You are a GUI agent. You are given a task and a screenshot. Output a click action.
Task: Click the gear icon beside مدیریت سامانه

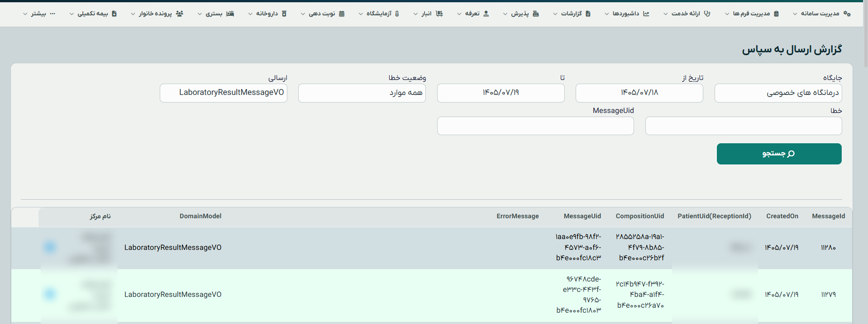point(847,14)
